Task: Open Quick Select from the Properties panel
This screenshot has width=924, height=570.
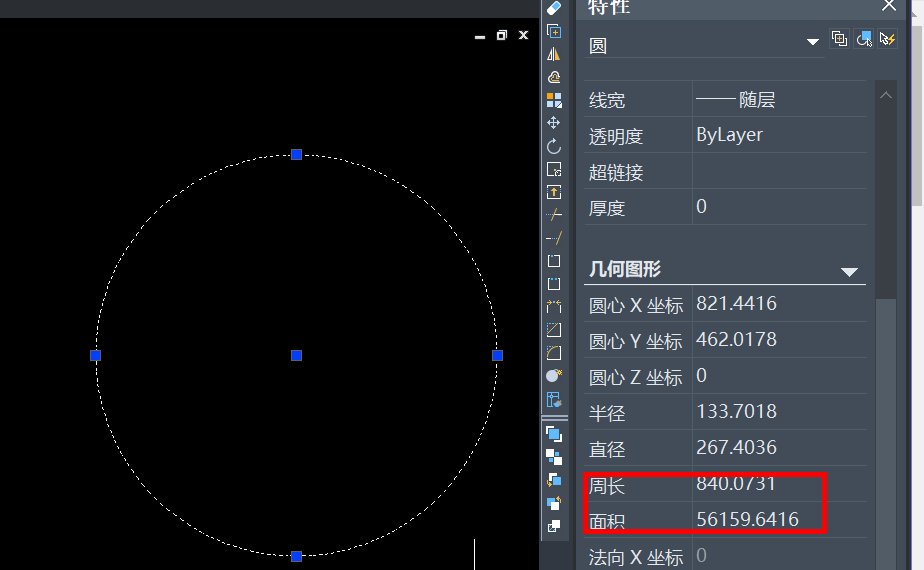Action: pyautogui.click(x=887, y=39)
